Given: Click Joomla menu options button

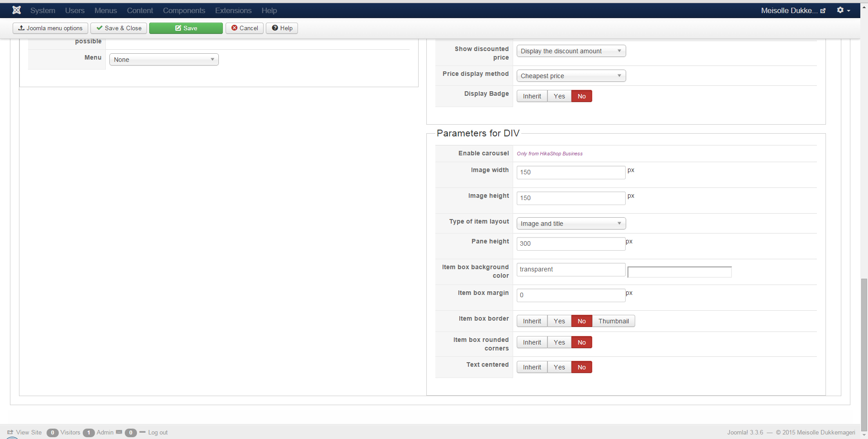Looking at the screenshot, I should (x=50, y=28).
